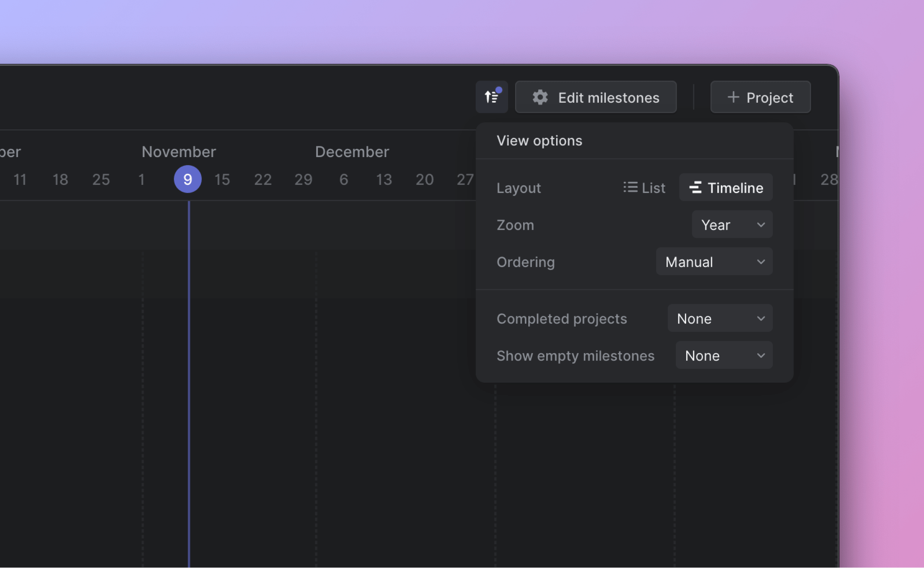The height and width of the screenshot is (568, 924).
Task: Toggle the view options sort icon button
Action: click(x=492, y=97)
